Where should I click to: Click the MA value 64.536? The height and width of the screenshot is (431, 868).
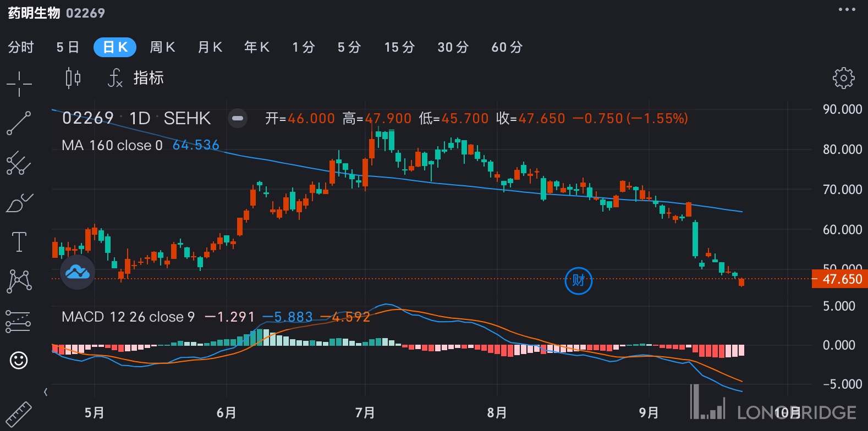196,145
